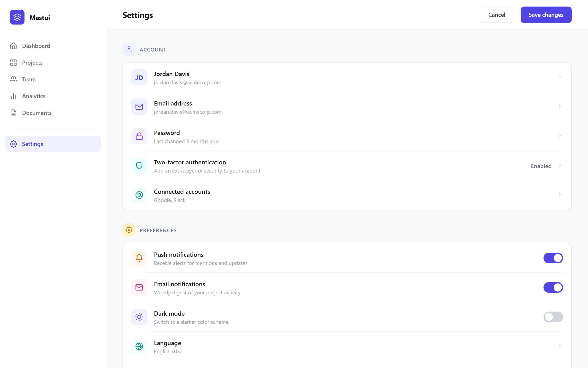Click the at-sign icon for Connected accounts
The image size is (588, 368).
pos(139,195)
